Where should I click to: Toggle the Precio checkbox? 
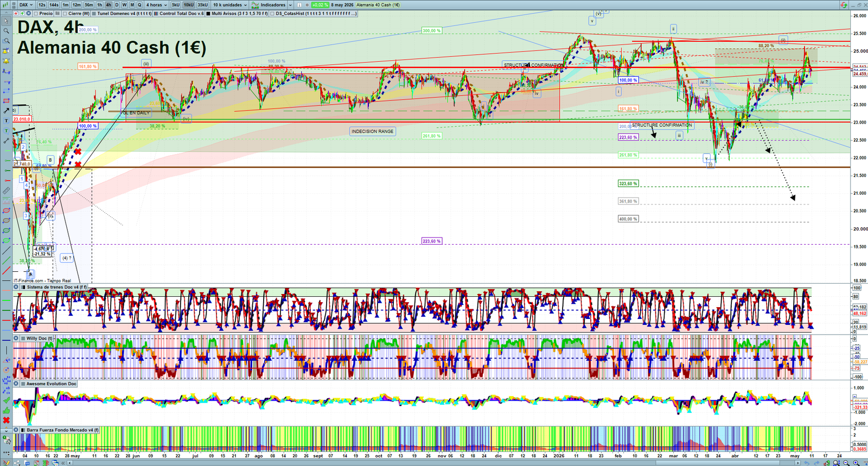pyautogui.click(x=36, y=14)
